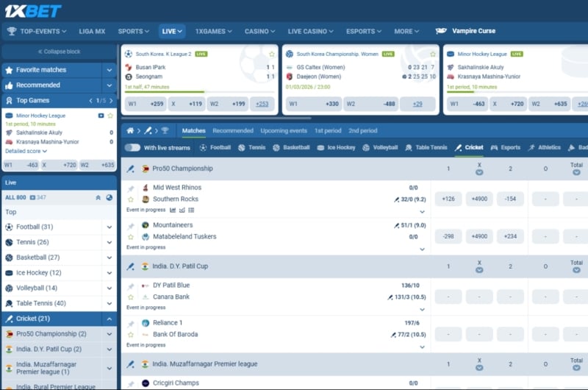Collapse the Cricket (21) sidebar section

[109, 319]
